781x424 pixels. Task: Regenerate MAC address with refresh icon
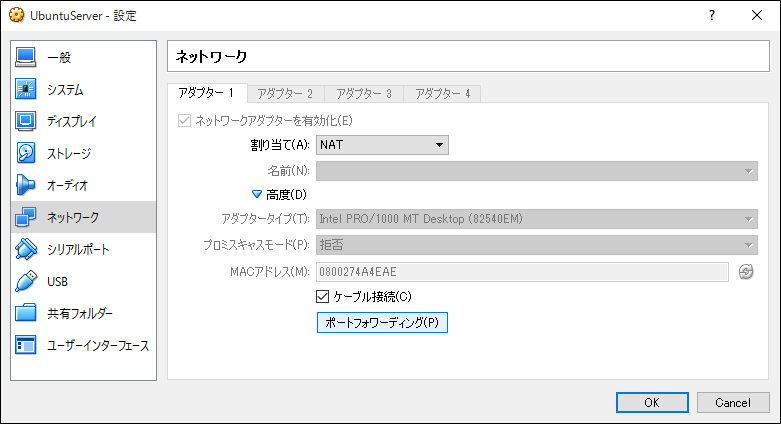point(746,272)
